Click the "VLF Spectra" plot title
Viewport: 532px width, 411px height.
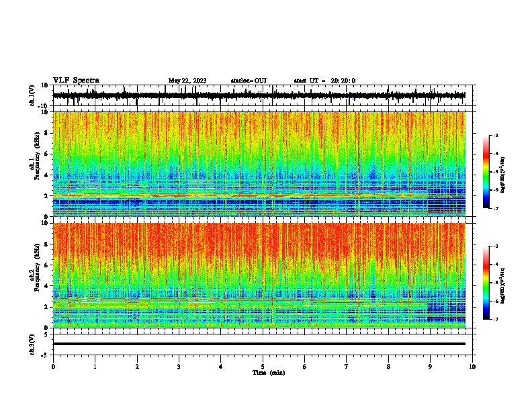click(76, 81)
